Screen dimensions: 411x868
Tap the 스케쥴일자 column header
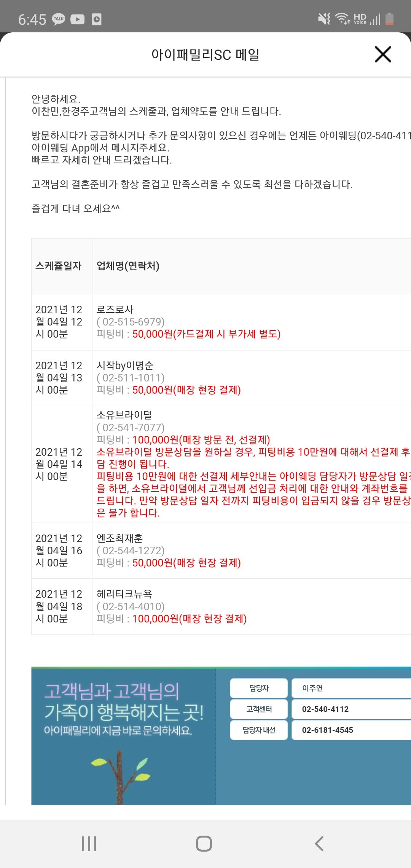coord(59,266)
